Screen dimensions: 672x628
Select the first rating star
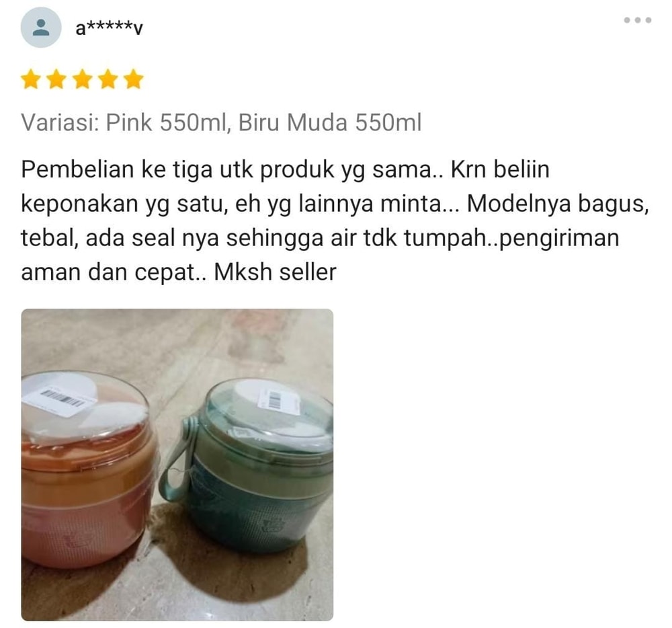(30, 79)
